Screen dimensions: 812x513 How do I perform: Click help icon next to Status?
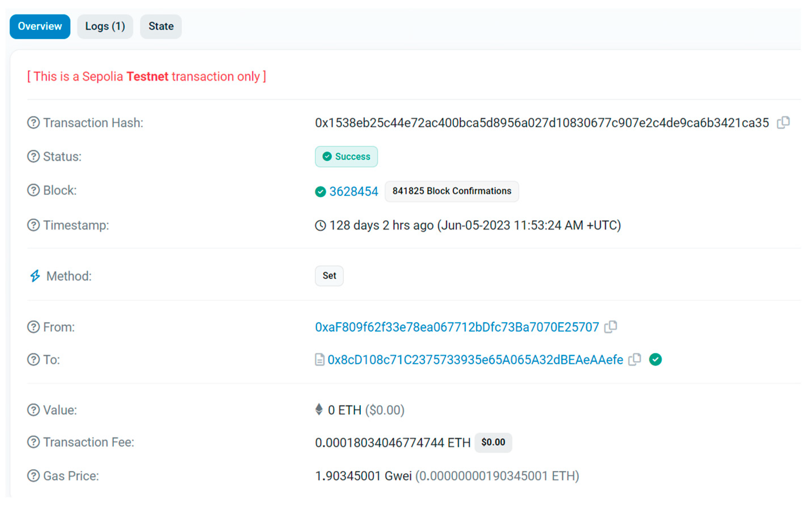pyautogui.click(x=34, y=157)
